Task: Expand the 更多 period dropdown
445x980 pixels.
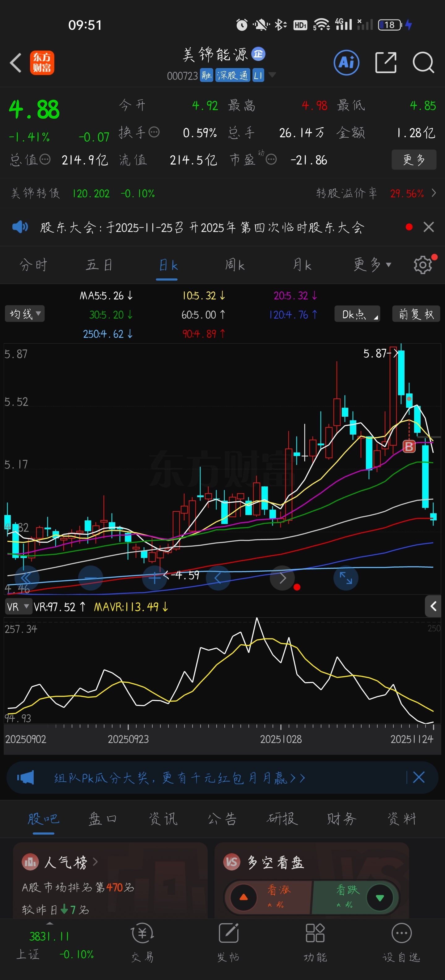Action: click(372, 264)
